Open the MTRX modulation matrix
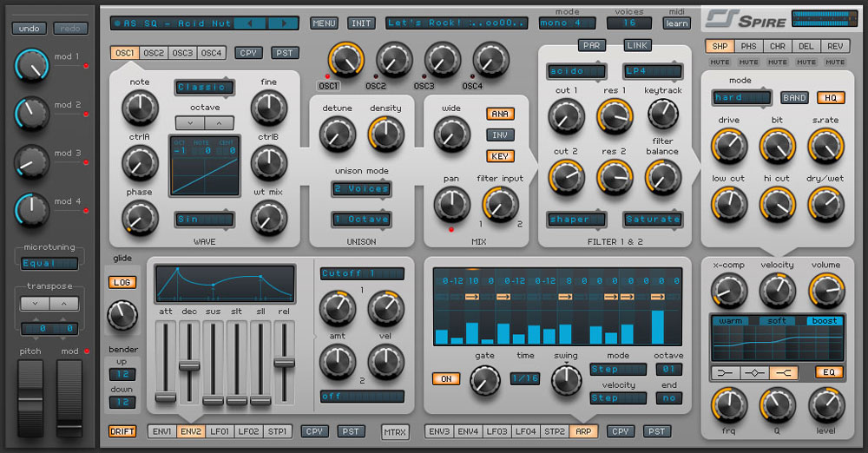Image resolution: width=868 pixels, height=453 pixels. tap(395, 432)
